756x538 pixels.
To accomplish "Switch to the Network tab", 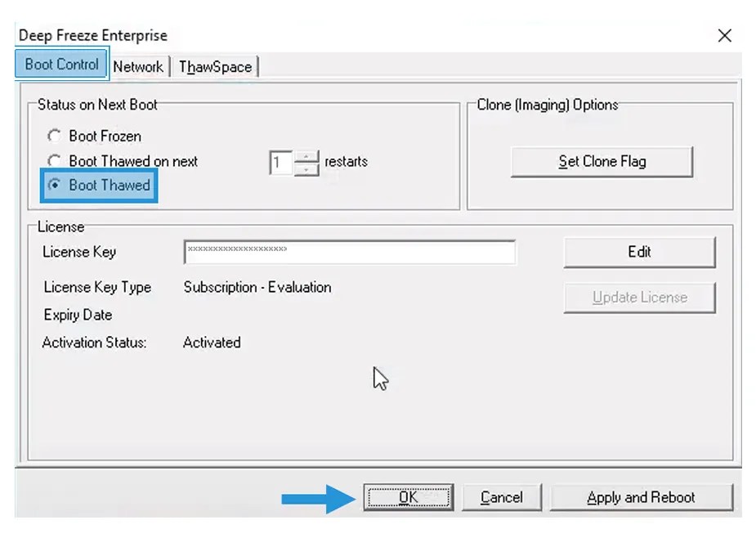I will [x=138, y=66].
